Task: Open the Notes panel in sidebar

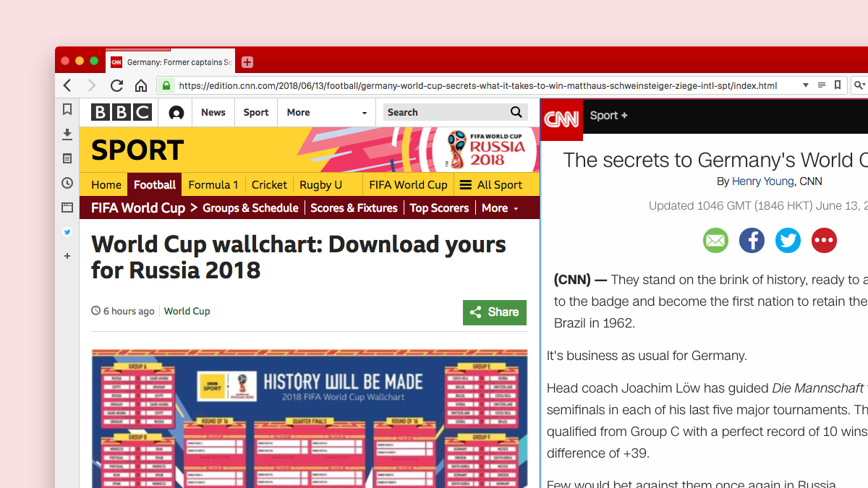Action: click(x=67, y=158)
